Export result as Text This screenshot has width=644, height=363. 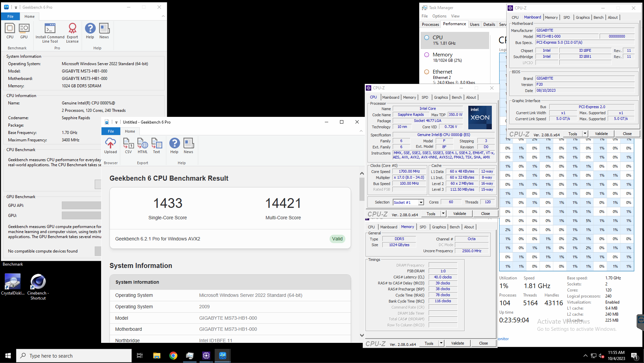pyautogui.click(x=157, y=146)
